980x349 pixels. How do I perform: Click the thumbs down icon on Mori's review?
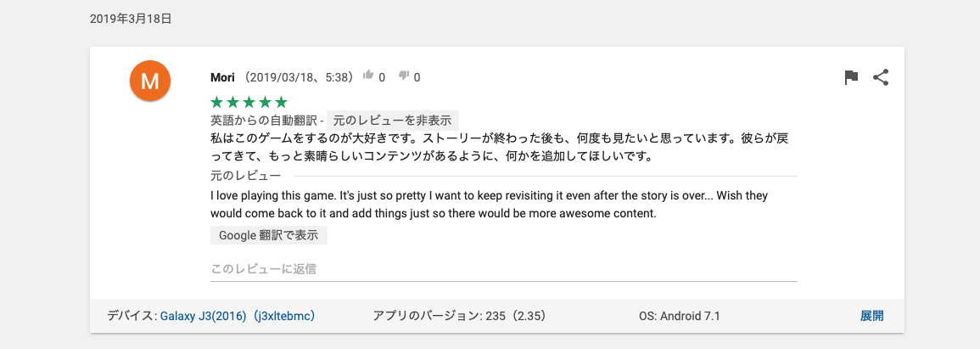(404, 76)
